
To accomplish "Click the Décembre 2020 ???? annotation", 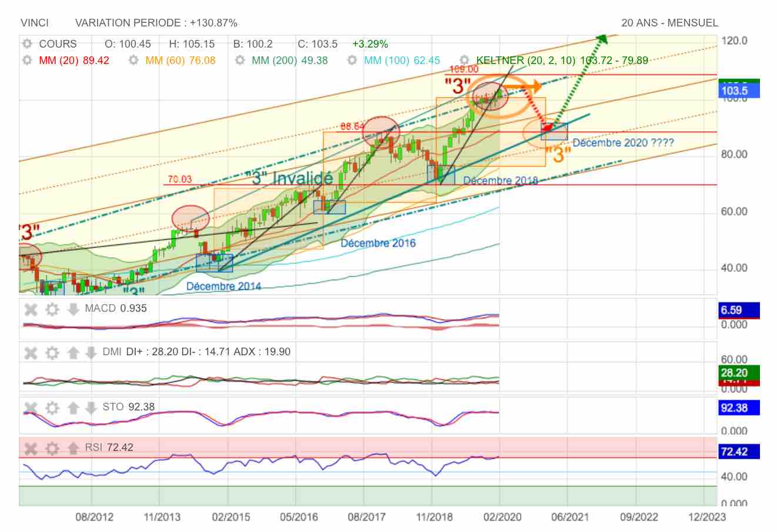I will [x=623, y=143].
